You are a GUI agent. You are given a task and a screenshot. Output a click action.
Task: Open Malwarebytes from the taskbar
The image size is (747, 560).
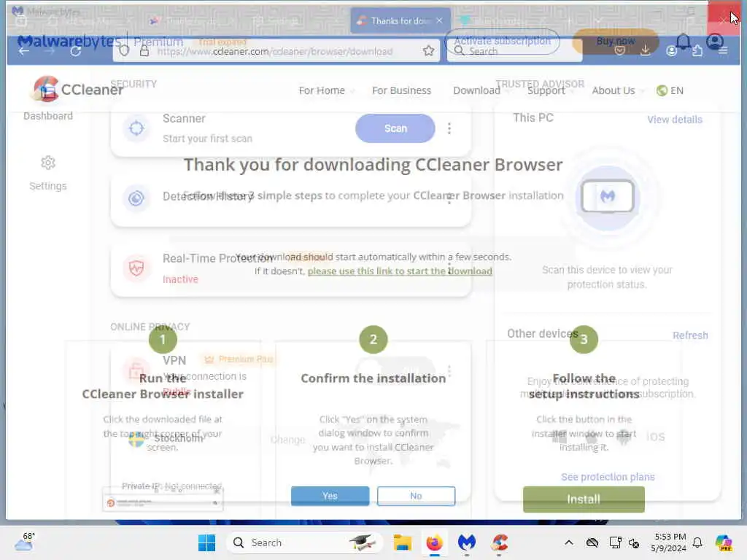[x=466, y=542]
